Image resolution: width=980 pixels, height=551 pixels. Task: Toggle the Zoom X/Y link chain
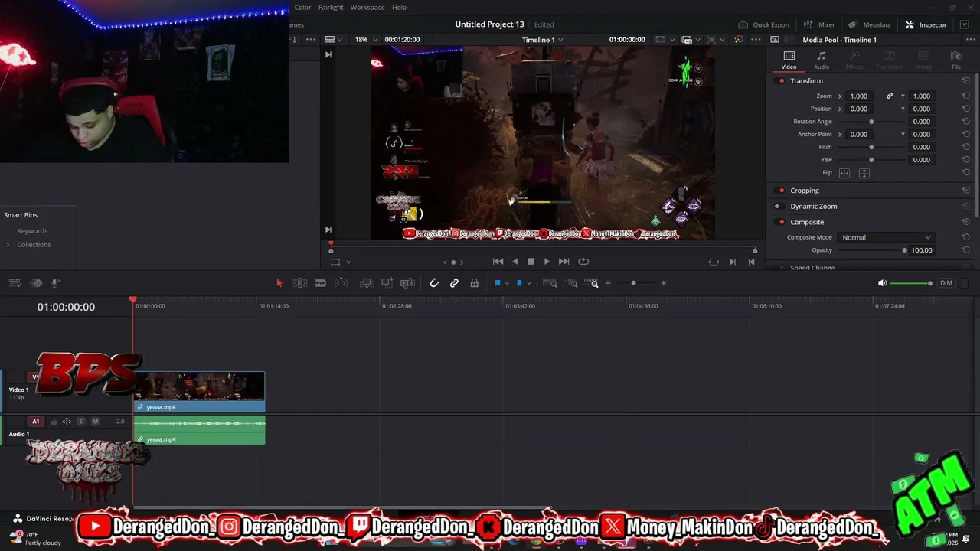[890, 96]
